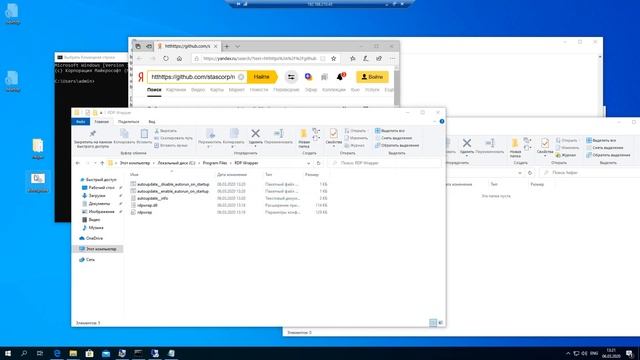
Task: Sort by Дата изменения column header
Action: point(232,175)
